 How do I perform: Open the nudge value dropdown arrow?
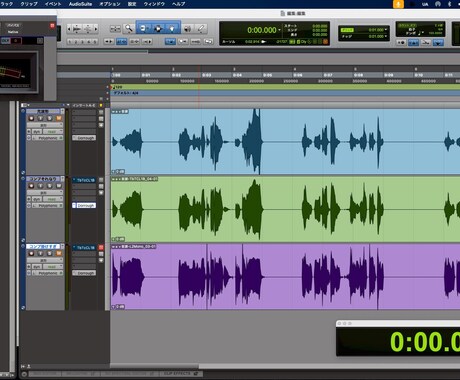pyautogui.click(x=386, y=36)
